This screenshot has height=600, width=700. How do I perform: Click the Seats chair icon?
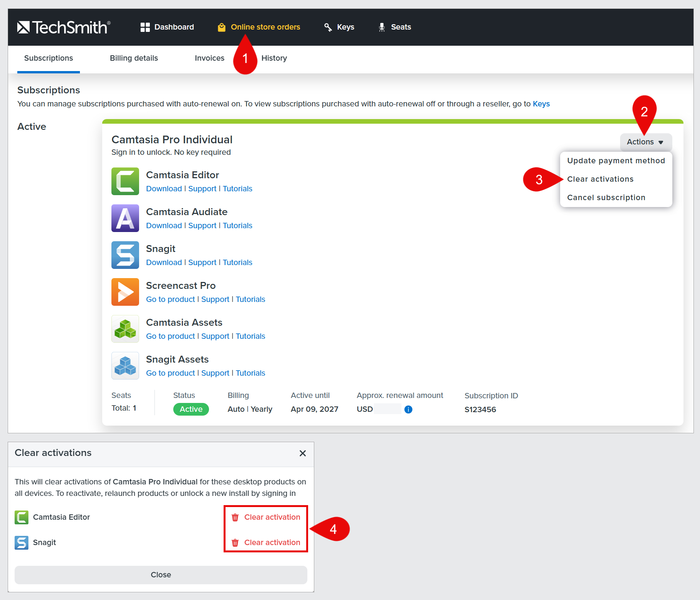tap(382, 27)
